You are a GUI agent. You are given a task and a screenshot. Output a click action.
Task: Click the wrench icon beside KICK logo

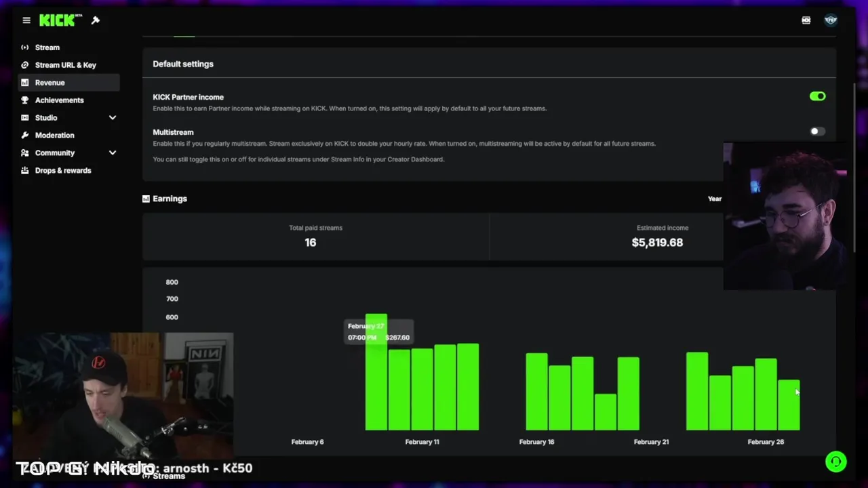coord(96,20)
